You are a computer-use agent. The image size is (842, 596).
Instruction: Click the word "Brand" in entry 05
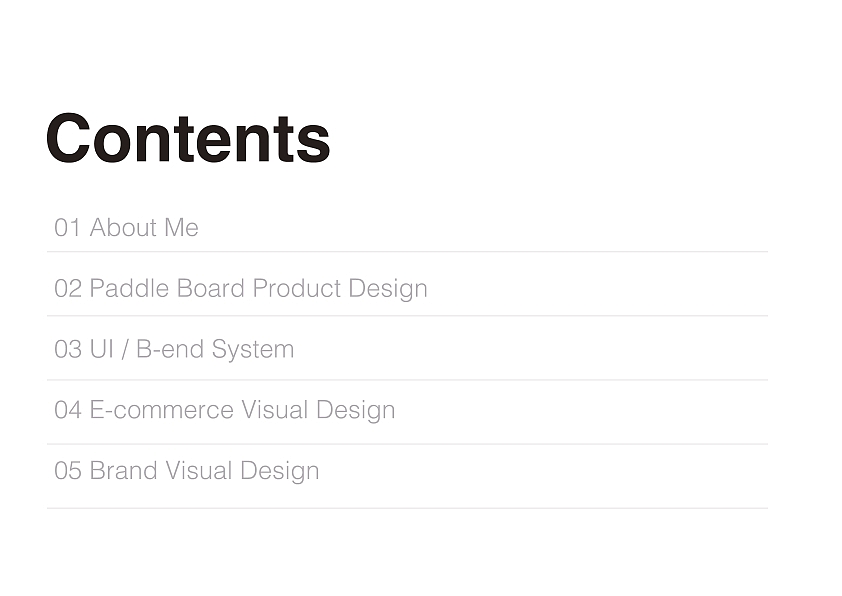(x=123, y=471)
